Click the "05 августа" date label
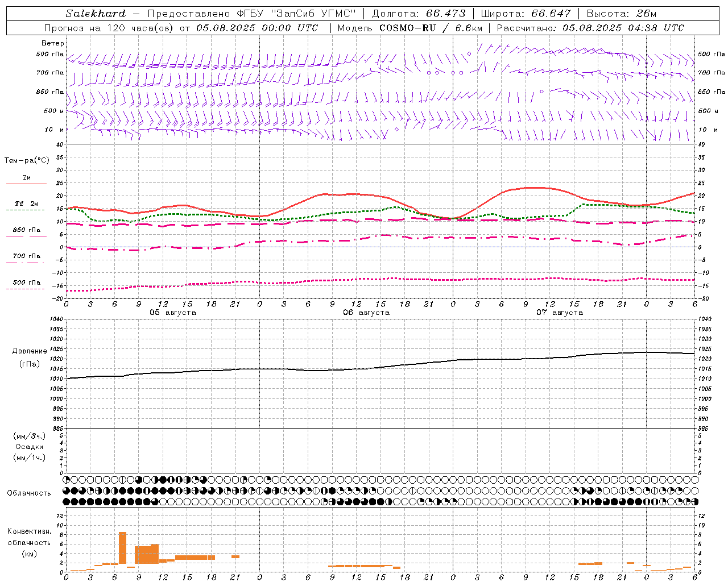 (x=173, y=313)
